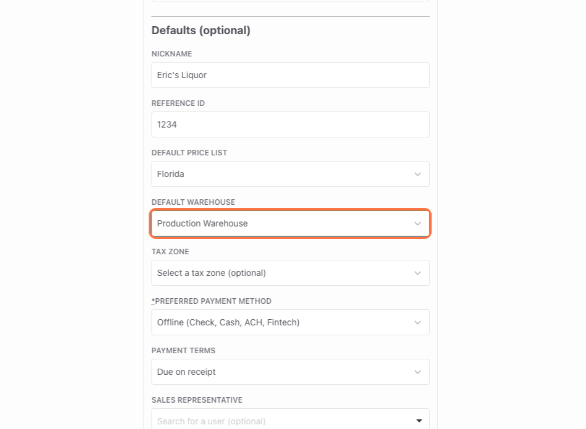Click into the Reference ID field showing 1234
Screen dimensions: 586x429
[290, 124]
